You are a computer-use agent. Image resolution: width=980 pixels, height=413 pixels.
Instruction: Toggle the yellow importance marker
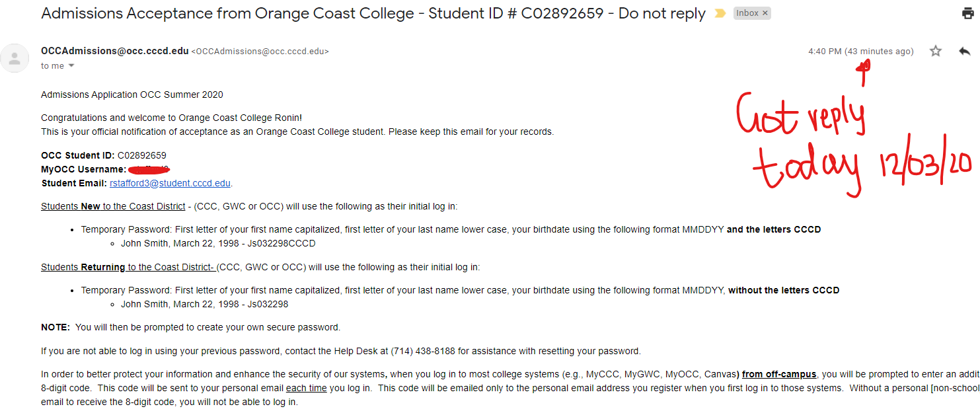(720, 14)
